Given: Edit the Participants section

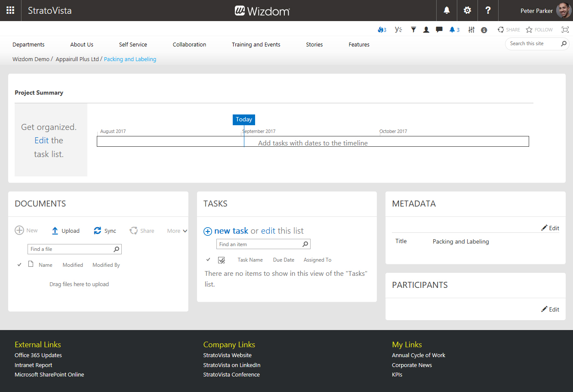Looking at the screenshot, I should (550, 309).
